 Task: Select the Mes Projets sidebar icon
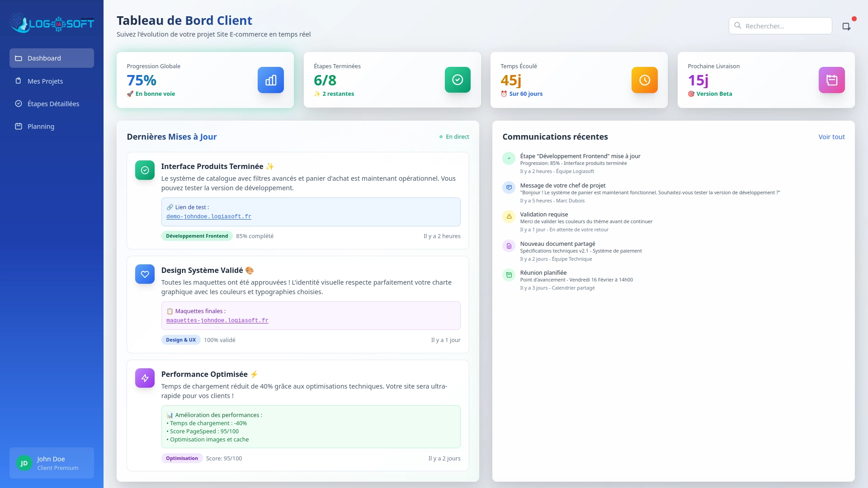pyautogui.click(x=18, y=81)
